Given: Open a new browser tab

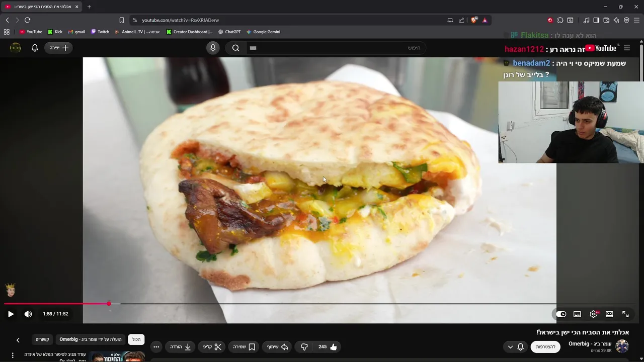Looking at the screenshot, I should pos(89,7).
